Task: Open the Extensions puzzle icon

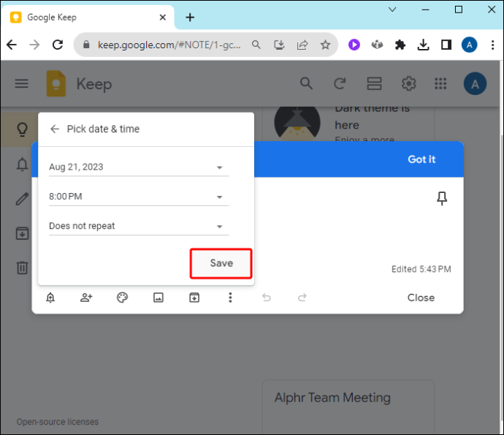Action: click(400, 45)
